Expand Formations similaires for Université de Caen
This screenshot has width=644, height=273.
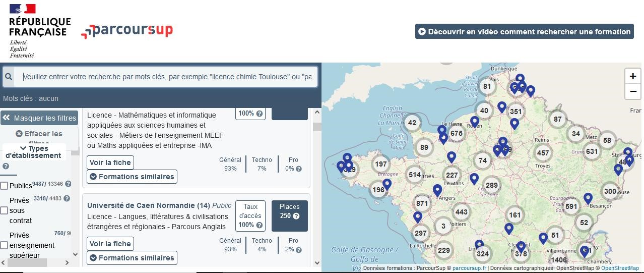coord(132,258)
